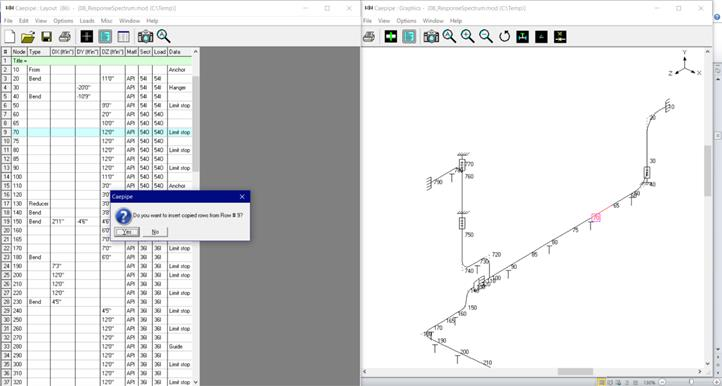The image size is (722, 386).
Task: Click the highlighted node 70 in the graphics view
Action: coord(596,217)
